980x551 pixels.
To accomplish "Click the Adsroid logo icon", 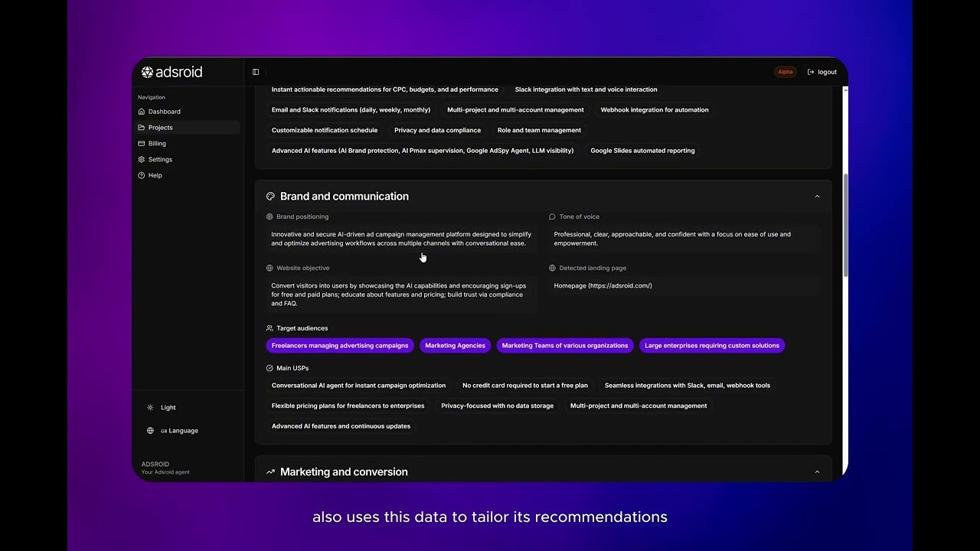I will click(x=147, y=72).
